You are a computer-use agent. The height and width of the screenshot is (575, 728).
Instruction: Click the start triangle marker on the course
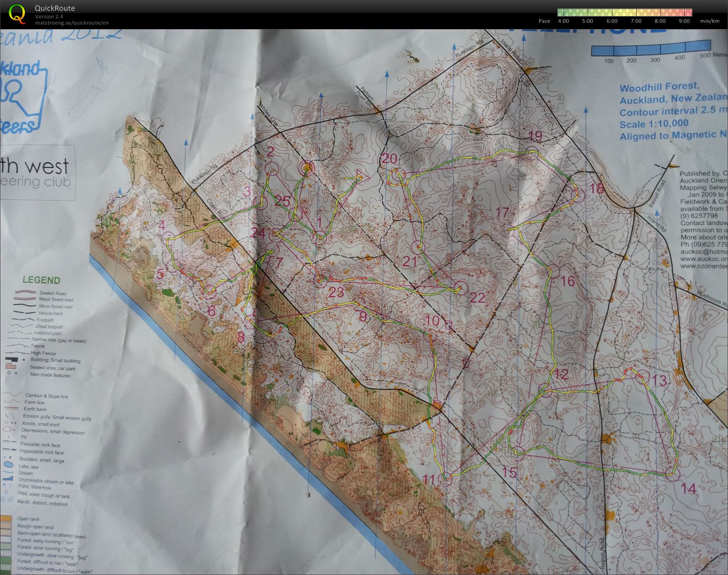click(x=363, y=178)
